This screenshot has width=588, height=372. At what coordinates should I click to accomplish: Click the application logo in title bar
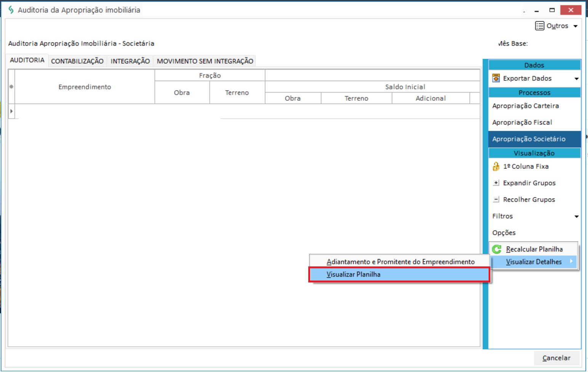11,10
